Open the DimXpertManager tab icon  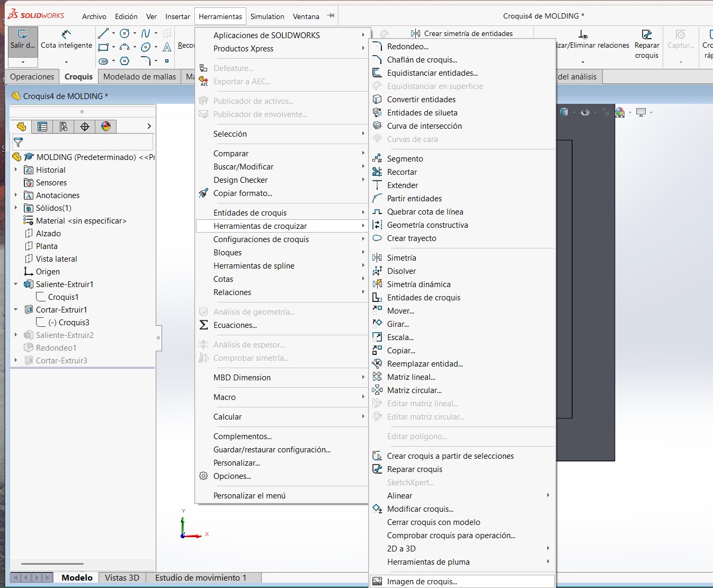pyautogui.click(x=85, y=127)
